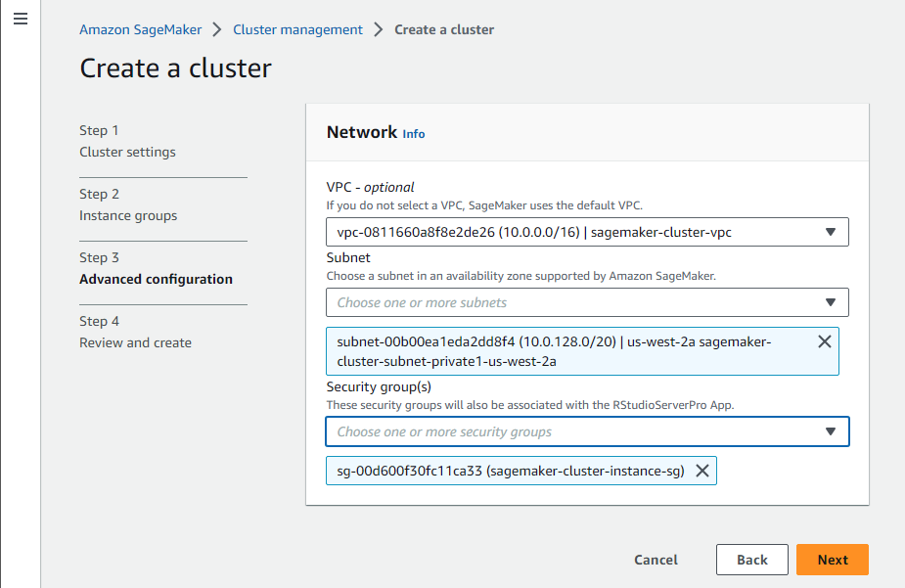Open the hamburger navigation menu
Screen dimensions: 905x588
pos(21,19)
